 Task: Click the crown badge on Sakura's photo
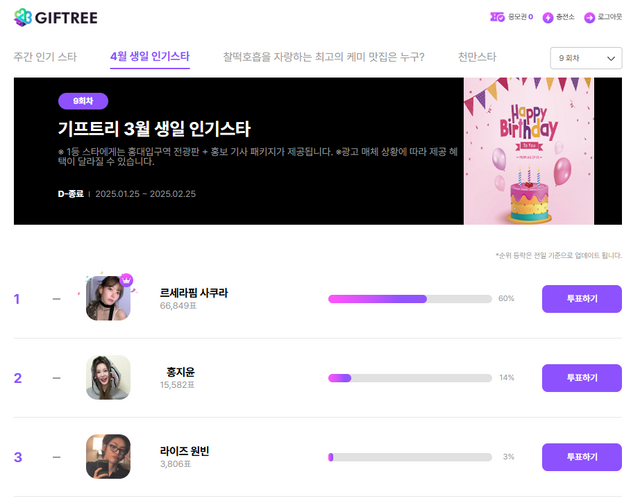coord(127,279)
